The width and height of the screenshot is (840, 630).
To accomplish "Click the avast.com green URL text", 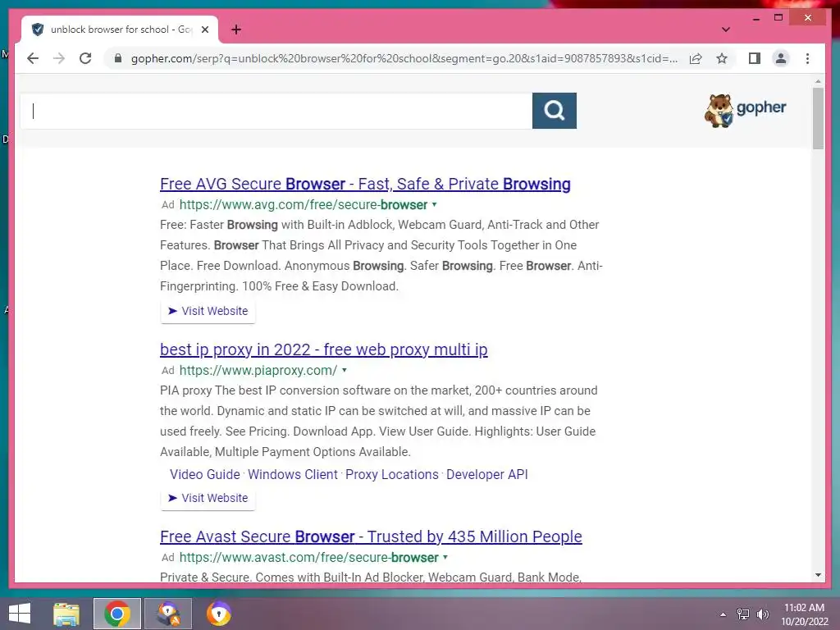I will (x=308, y=557).
